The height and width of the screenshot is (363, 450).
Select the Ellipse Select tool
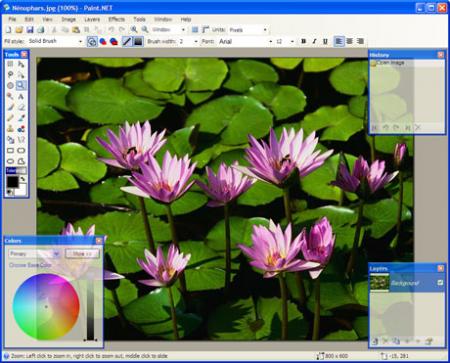pos(10,86)
